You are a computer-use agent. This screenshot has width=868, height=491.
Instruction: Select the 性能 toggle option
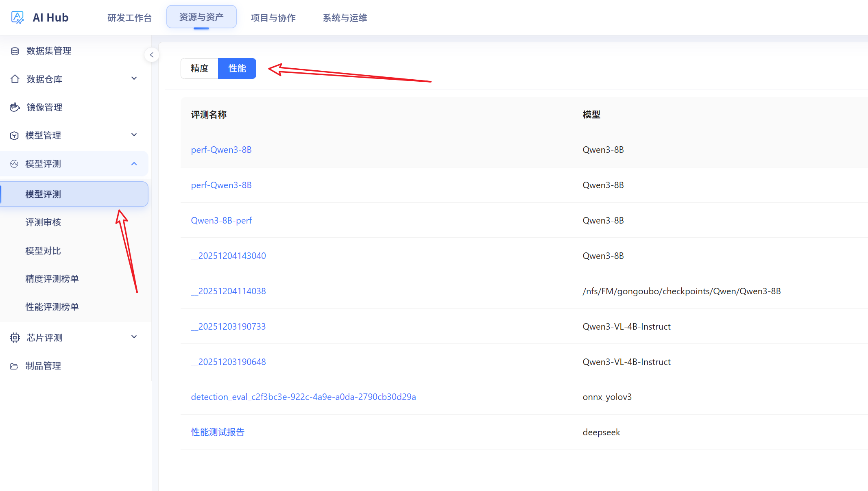click(x=237, y=68)
